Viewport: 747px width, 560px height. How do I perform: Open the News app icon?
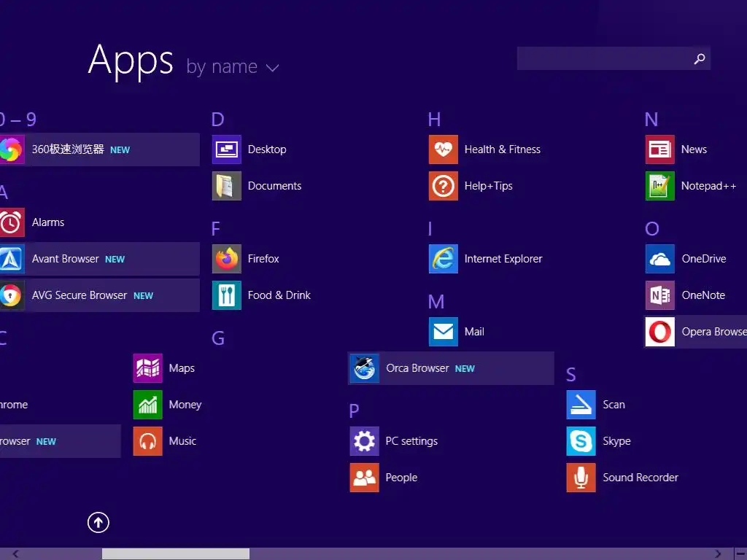[660, 149]
